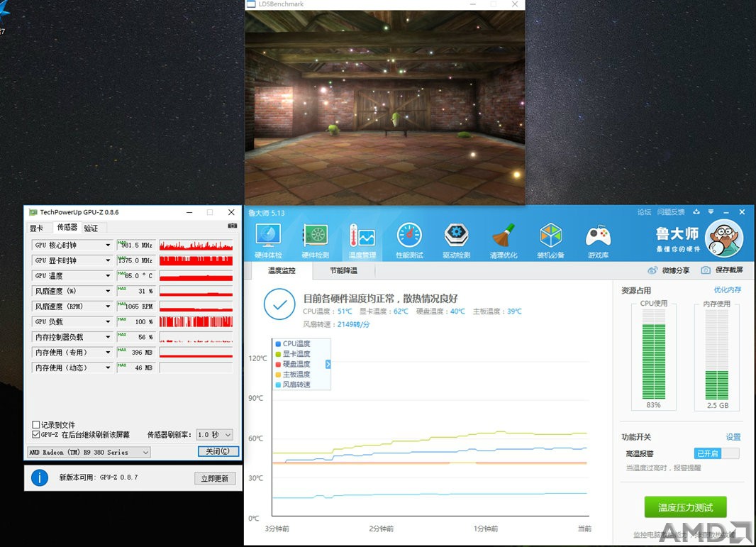Click the LDSBenchmark 3D render view
756x547 pixels.
click(x=385, y=107)
